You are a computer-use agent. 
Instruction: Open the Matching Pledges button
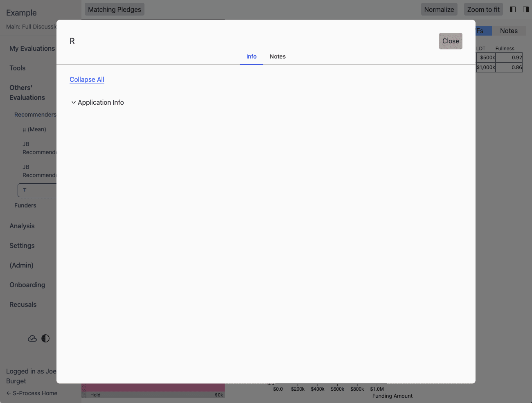point(114,9)
